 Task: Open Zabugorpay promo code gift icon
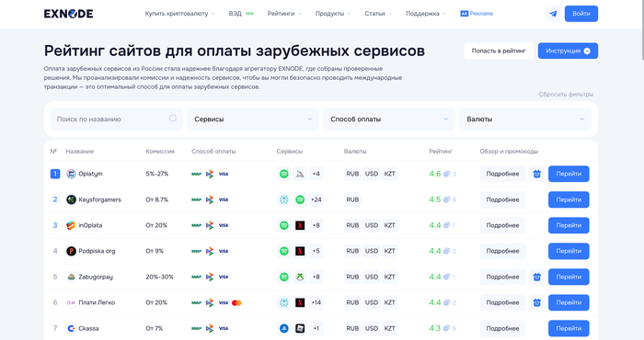click(536, 277)
